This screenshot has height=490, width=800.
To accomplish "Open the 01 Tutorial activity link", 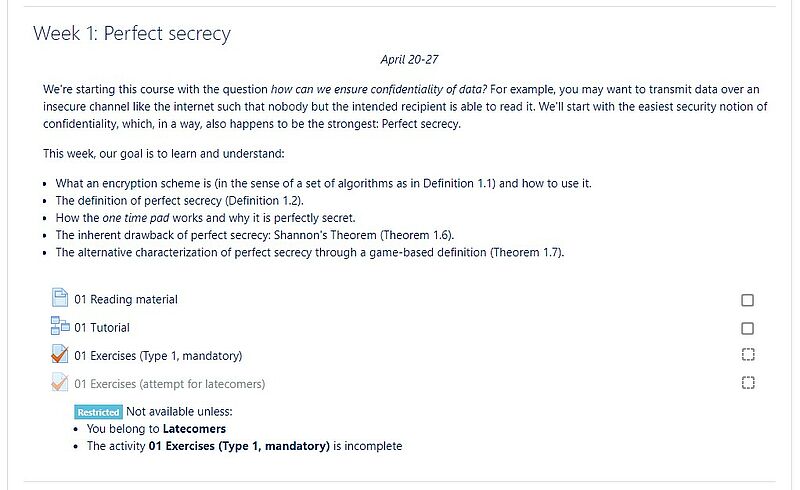I will click(x=102, y=327).
